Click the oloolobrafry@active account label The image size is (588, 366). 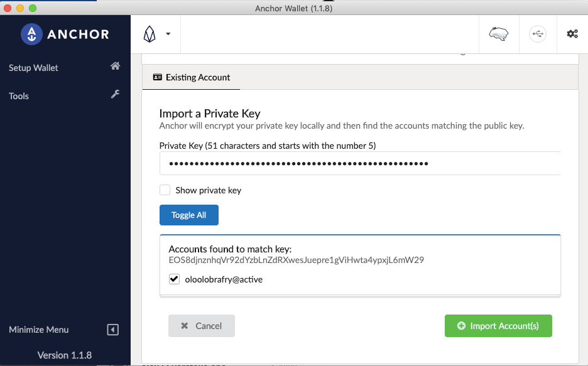[x=224, y=279]
